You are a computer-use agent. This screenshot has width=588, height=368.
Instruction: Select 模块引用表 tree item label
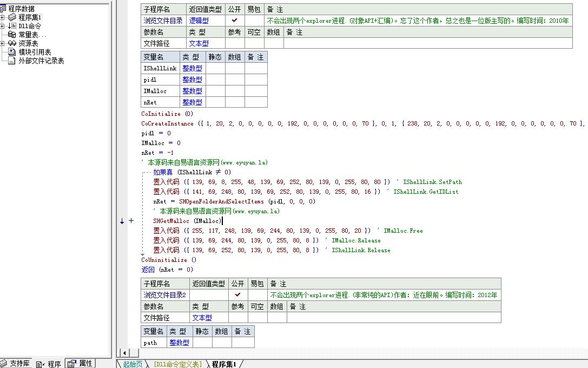[x=35, y=52]
